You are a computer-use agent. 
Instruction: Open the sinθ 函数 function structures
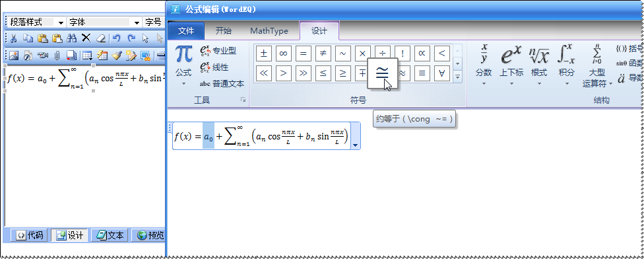[x=629, y=63]
